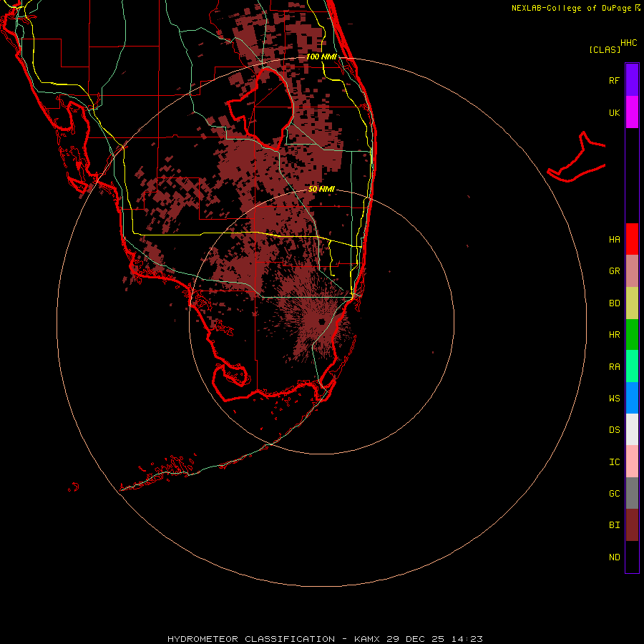Click the WS legend label

click(614, 399)
